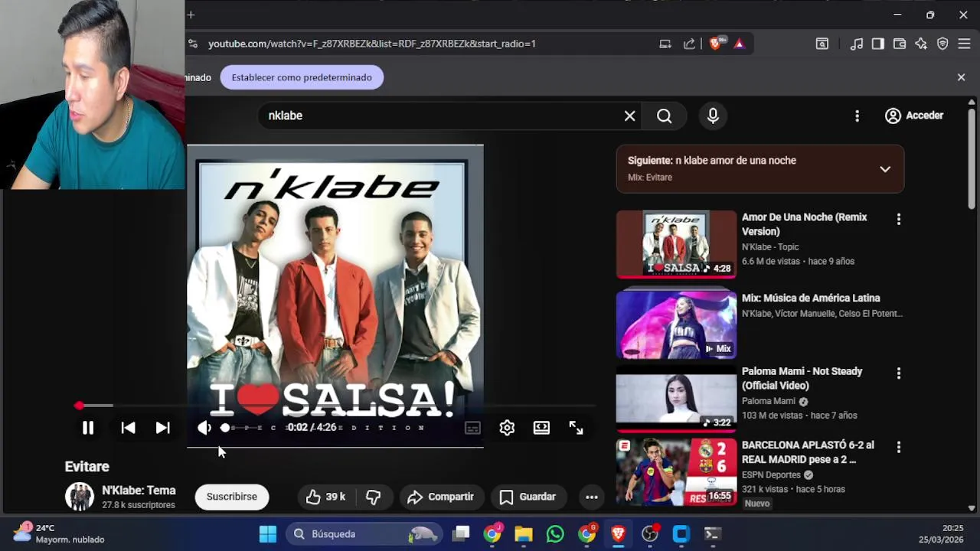Image resolution: width=980 pixels, height=551 pixels.
Task: Expand the Siguiente mix panel chevron
Action: pos(885,169)
